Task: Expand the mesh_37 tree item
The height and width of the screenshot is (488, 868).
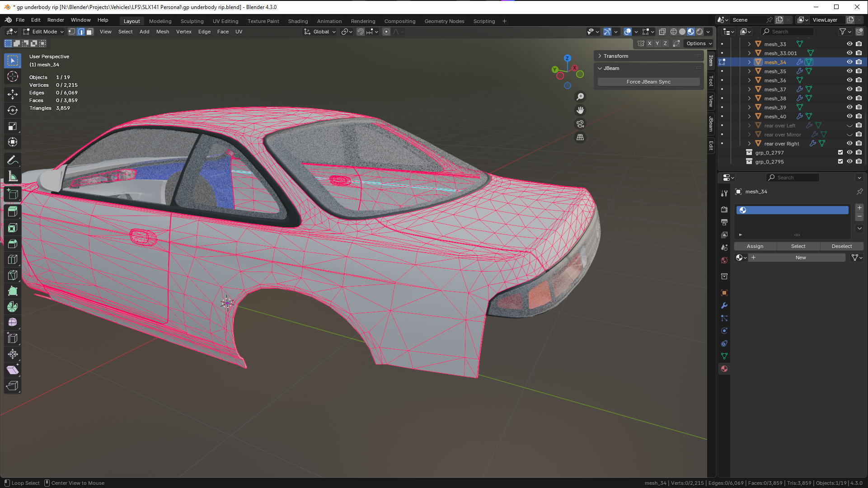Action: (x=749, y=89)
